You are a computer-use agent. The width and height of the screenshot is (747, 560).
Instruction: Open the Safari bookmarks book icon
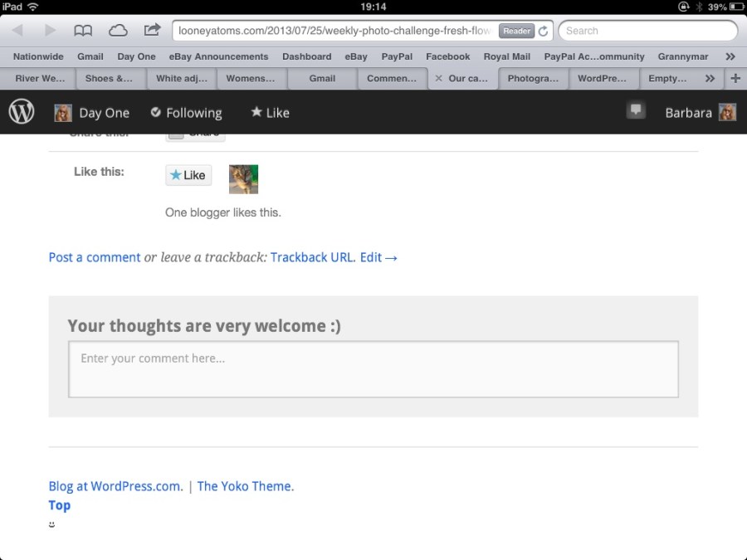83,31
